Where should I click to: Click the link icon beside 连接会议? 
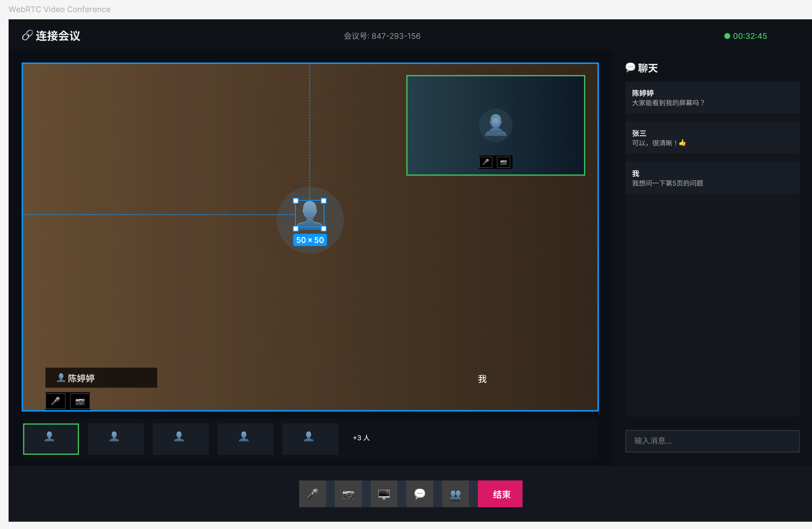click(27, 35)
